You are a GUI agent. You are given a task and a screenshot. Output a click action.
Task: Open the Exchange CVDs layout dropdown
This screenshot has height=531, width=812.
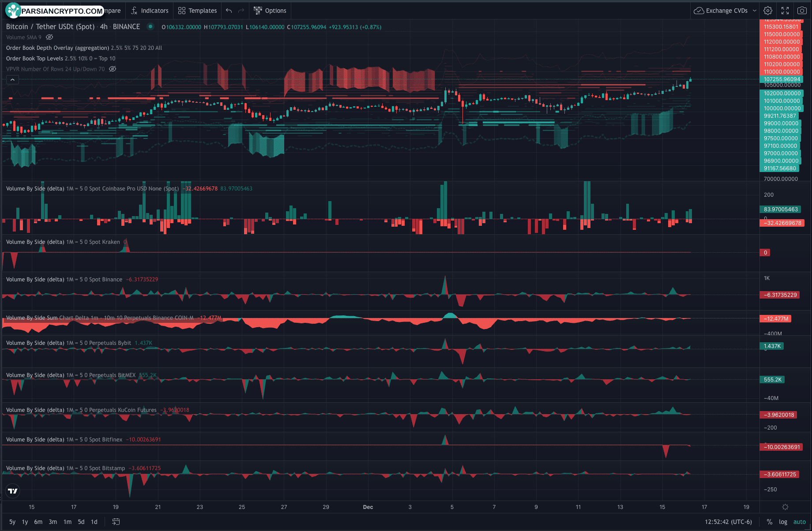tap(725, 11)
